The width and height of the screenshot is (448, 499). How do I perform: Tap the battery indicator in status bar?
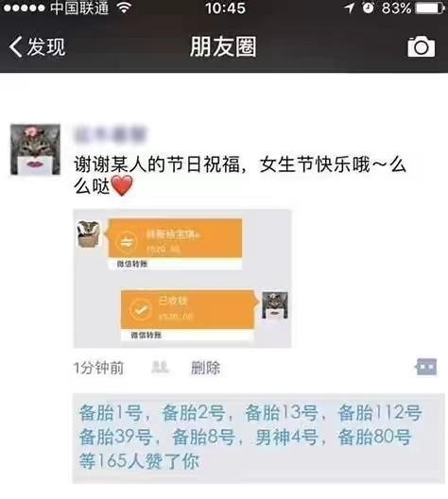point(430,8)
